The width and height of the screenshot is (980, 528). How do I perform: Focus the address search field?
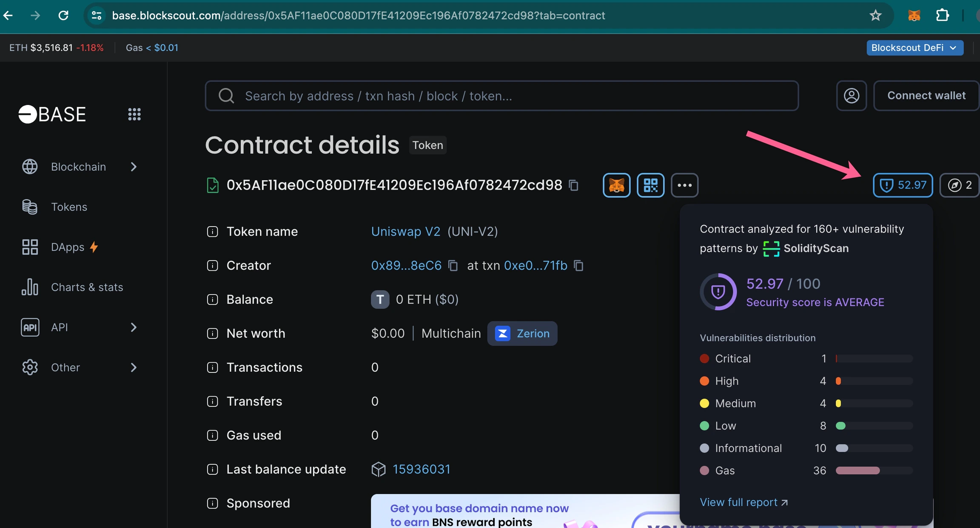pyautogui.click(x=502, y=96)
